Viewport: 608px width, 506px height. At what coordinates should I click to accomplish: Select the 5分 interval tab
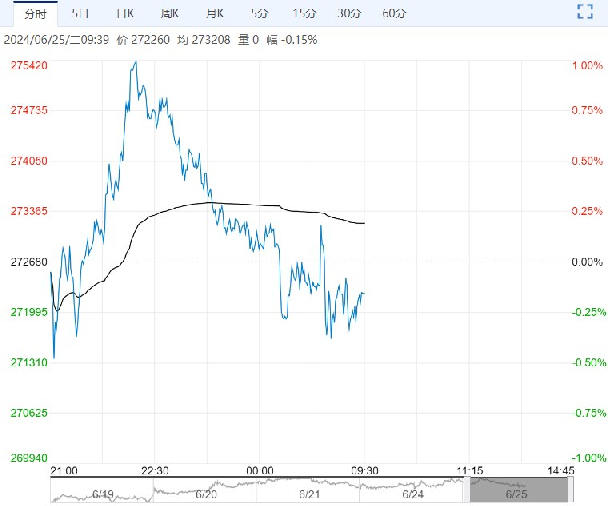click(259, 13)
